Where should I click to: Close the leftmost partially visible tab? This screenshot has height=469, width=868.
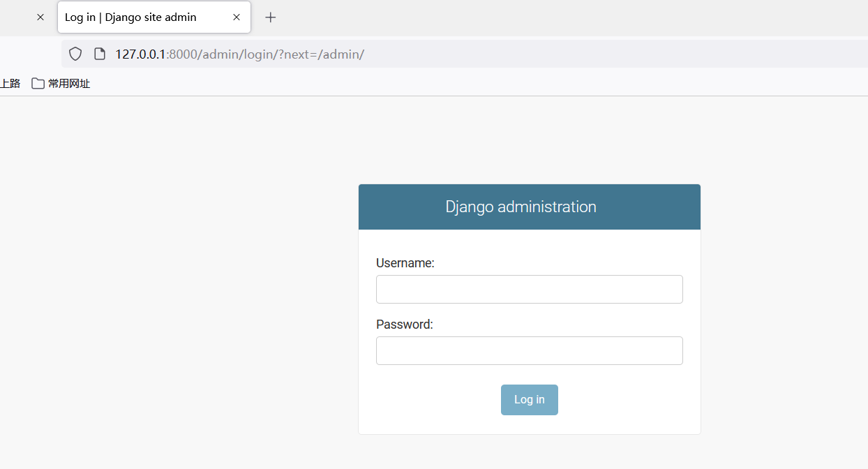coord(40,17)
